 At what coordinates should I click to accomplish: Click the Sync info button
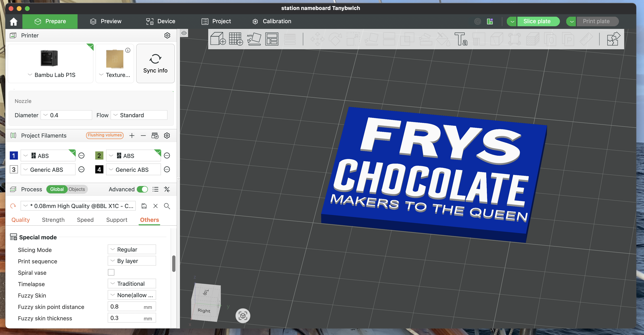click(155, 63)
